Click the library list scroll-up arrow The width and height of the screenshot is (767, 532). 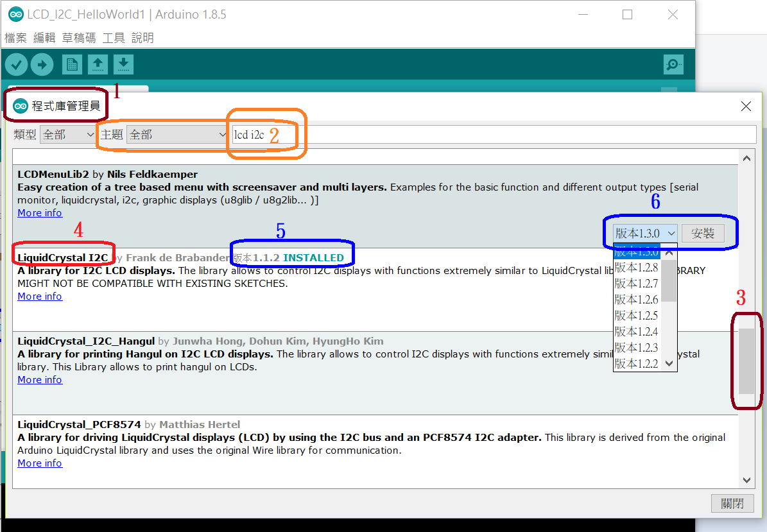click(746, 159)
